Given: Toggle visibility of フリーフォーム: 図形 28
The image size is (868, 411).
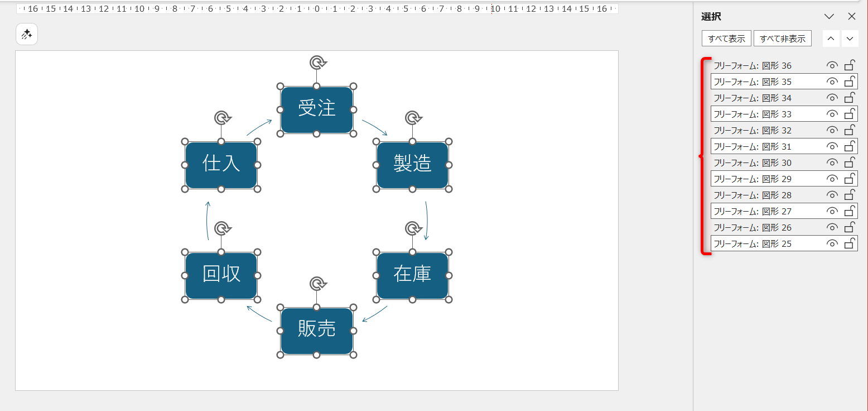Looking at the screenshot, I should pos(832,195).
